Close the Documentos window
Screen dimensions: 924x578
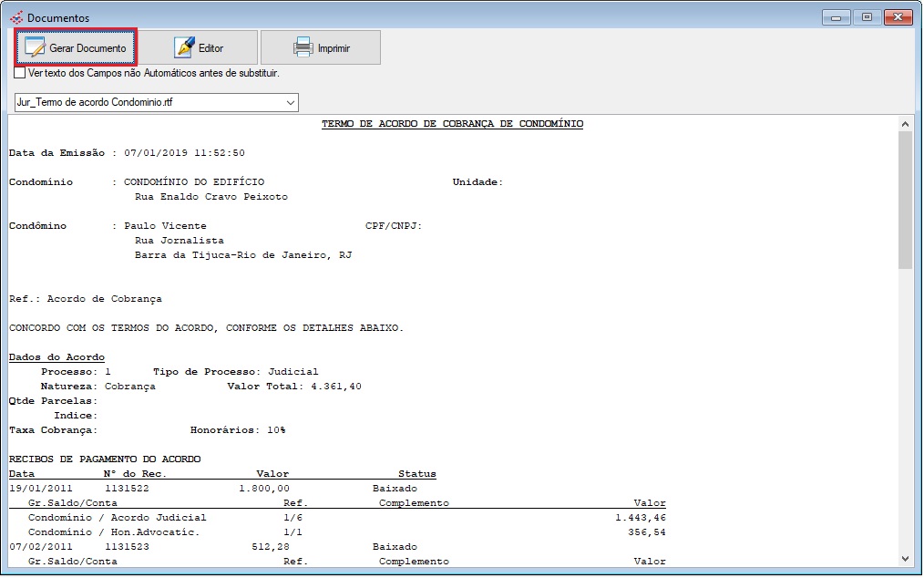pyautogui.click(x=897, y=16)
